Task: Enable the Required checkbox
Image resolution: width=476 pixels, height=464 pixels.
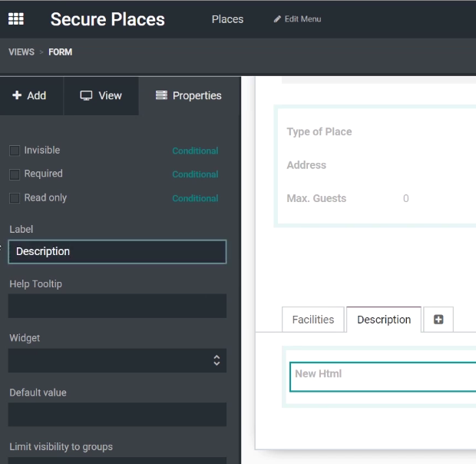Action: [15, 174]
